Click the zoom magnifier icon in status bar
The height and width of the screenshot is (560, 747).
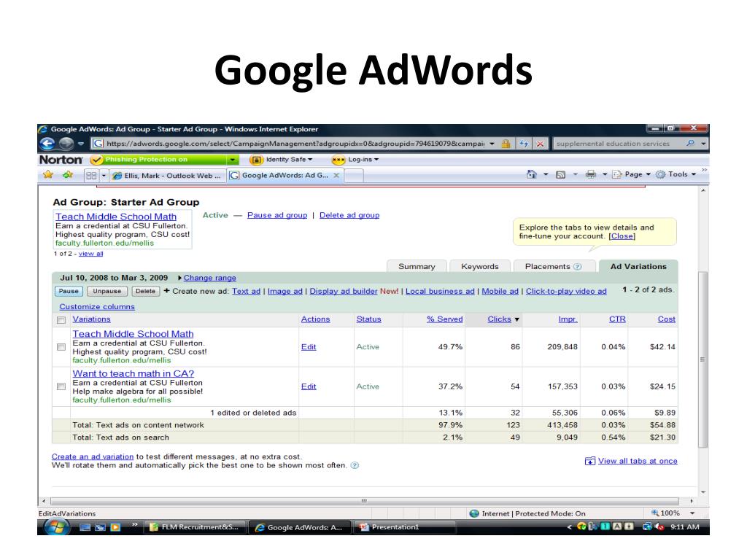pos(656,513)
